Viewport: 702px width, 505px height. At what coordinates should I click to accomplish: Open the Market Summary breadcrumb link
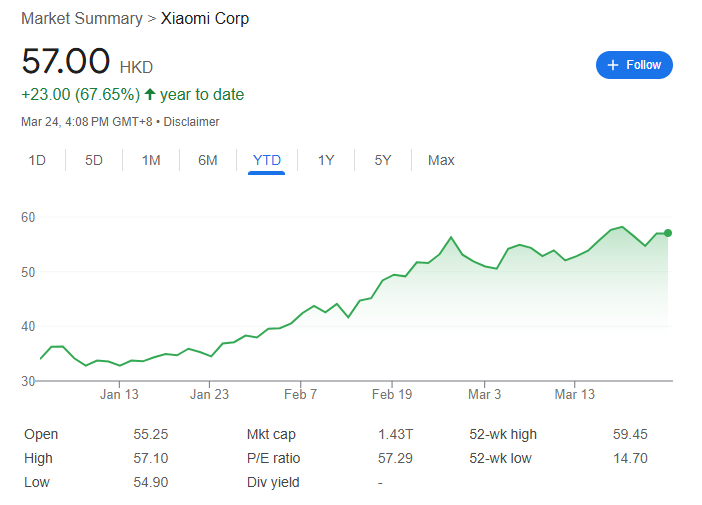tap(82, 18)
